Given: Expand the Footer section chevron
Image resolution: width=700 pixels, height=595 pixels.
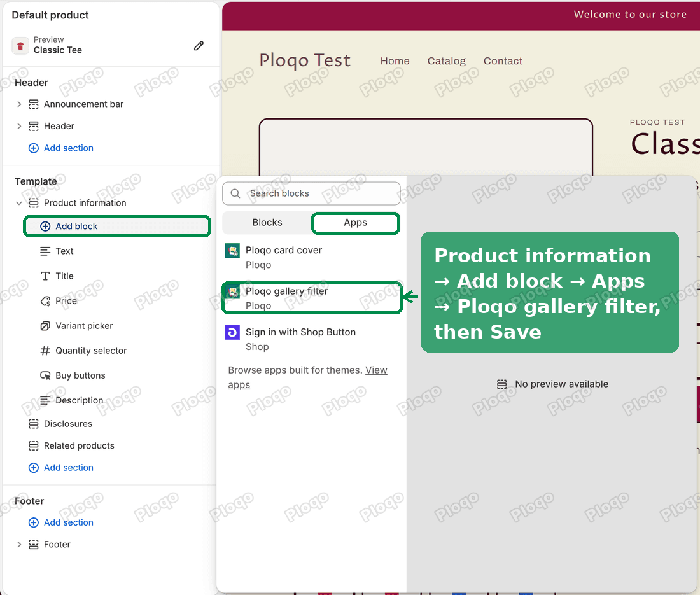Looking at the screenshot, I should pos(18,544).
